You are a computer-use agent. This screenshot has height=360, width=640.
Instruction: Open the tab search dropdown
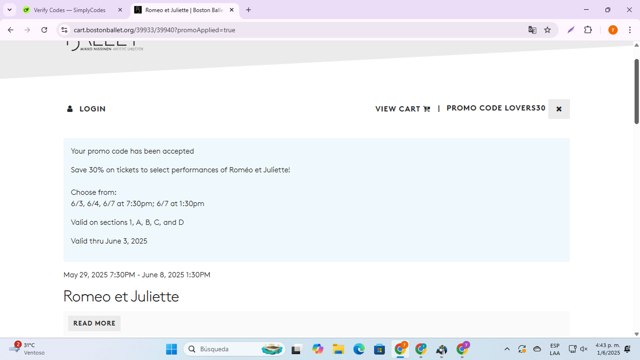point(9,10)
